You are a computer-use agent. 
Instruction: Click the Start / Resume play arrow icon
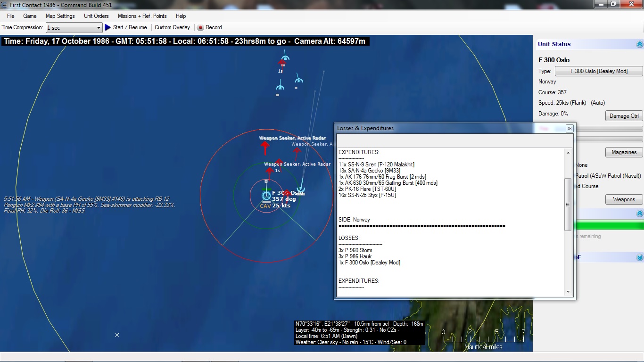pyautogui.click(x=108, y=27)
